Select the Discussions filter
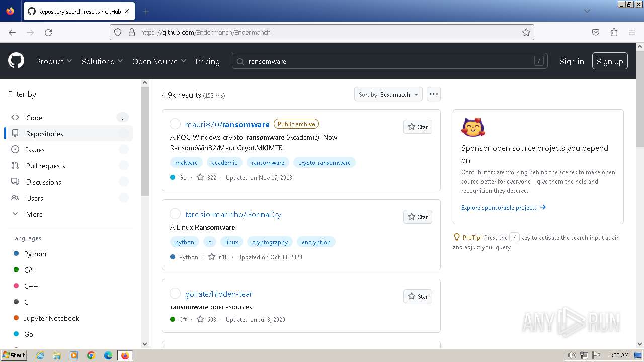This screenshot has width=644, height=362. click(x=70, y=182)
